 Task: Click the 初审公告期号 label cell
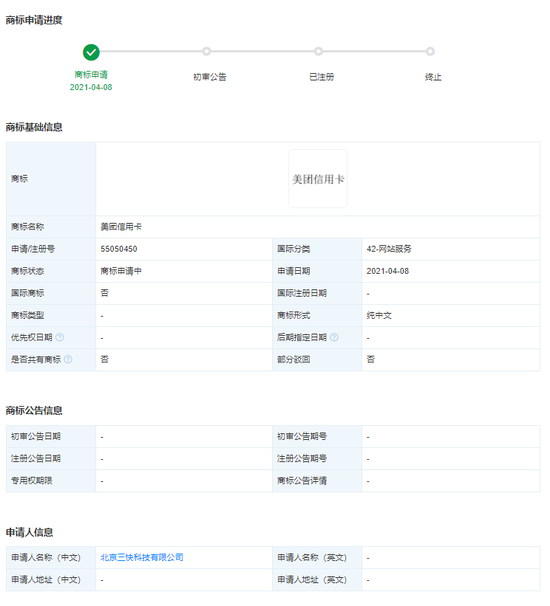[317, 436]
